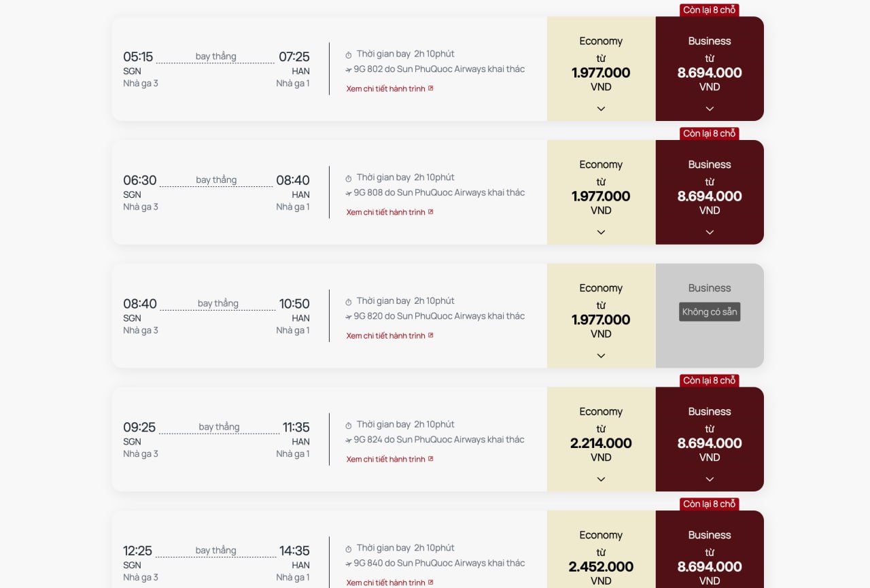Click clock icon on 9G 824 flight

pos(349,425)
